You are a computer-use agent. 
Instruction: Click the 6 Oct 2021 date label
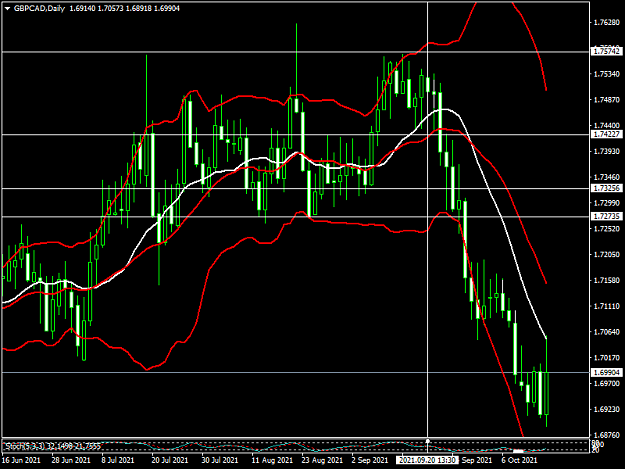pyautogui.click(x=519, y=460)
